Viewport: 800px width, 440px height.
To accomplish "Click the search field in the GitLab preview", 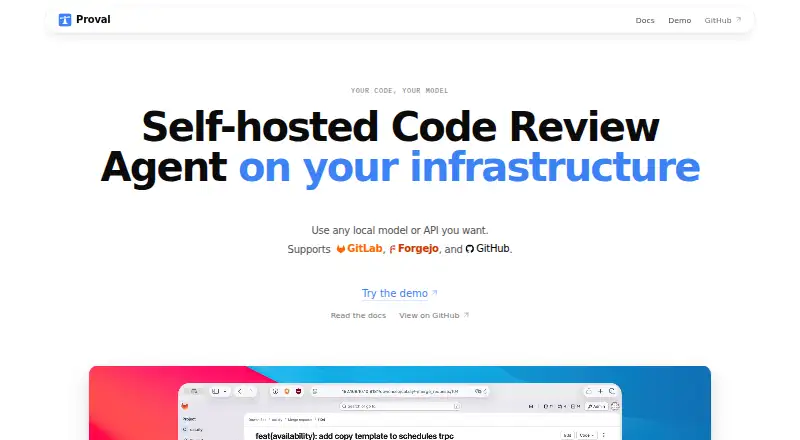I will click(x=399, y=406).
